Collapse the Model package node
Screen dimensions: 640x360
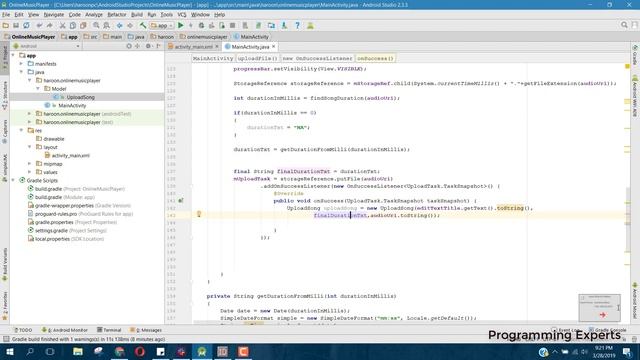pos(38,89)
